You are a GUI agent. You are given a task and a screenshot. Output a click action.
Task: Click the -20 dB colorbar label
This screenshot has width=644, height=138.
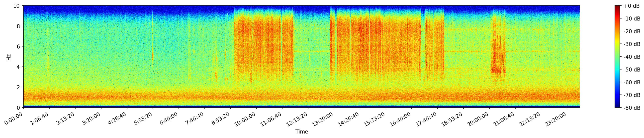pyautogui.click(x=632, y=31)
